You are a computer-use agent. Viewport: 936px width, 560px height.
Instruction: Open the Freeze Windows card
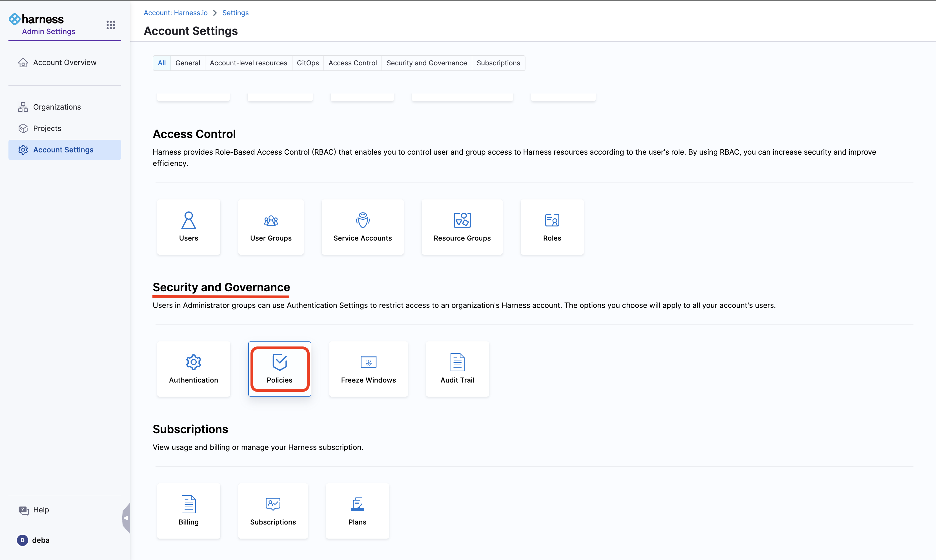point(368,369)
